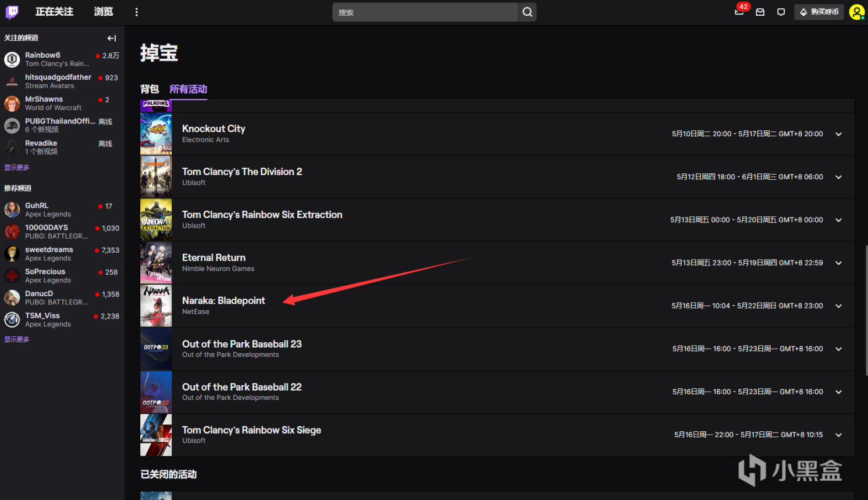Click Rainbow Six Extraction cover art

click(156, 220)
